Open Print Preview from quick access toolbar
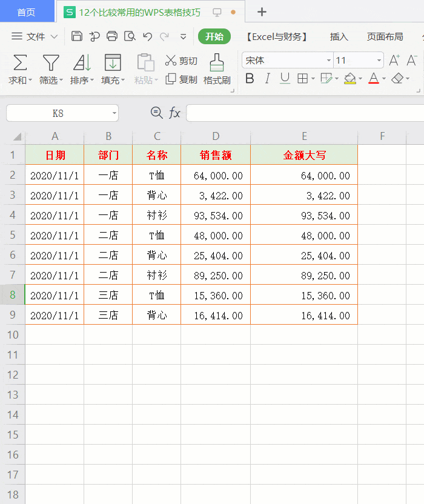424x504 pixels. [x=130, y=36]
